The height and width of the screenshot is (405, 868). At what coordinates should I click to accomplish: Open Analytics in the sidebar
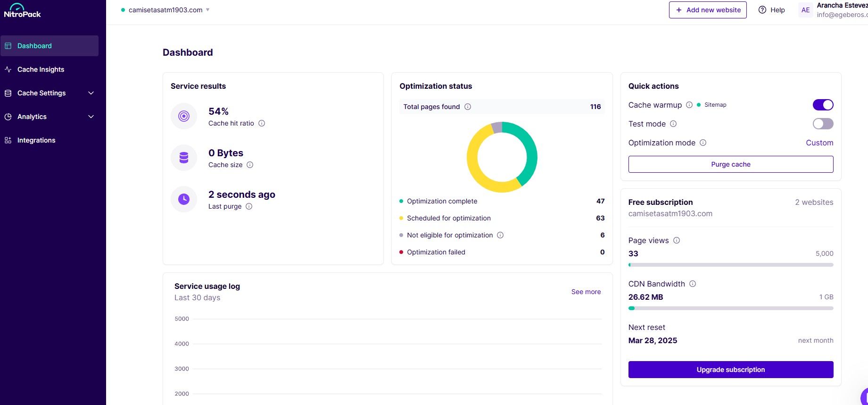50,117
